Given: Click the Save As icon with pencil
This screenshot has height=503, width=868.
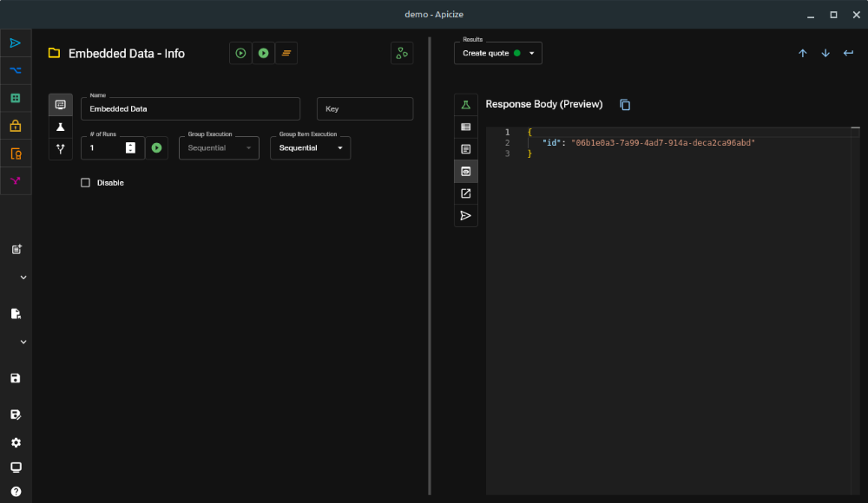Looking at the screenshot, I should (16, 415).
